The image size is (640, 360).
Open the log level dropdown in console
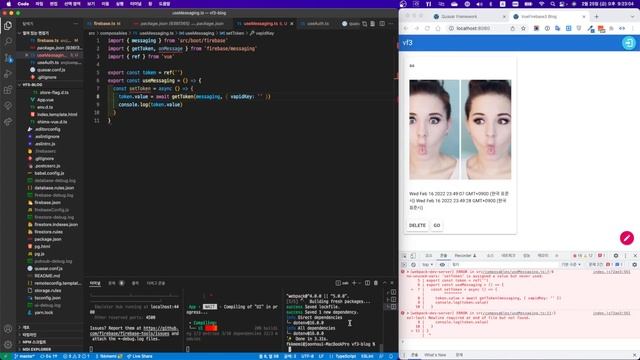pos(571,264)
